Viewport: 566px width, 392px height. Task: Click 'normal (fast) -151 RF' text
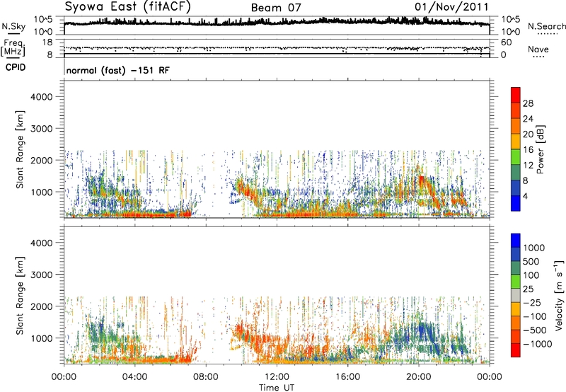point(117,70)
